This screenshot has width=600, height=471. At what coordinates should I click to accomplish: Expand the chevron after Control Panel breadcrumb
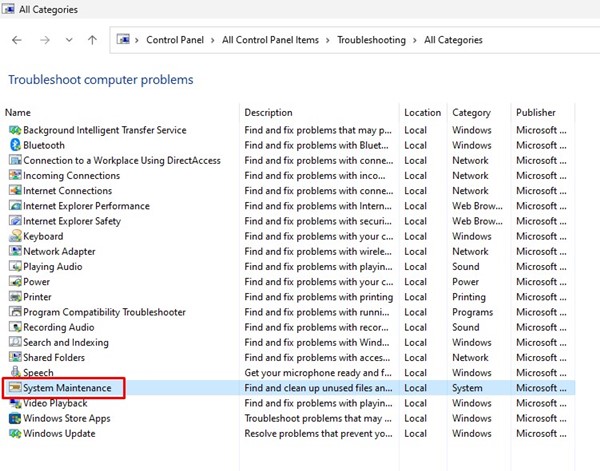[214, 41]
